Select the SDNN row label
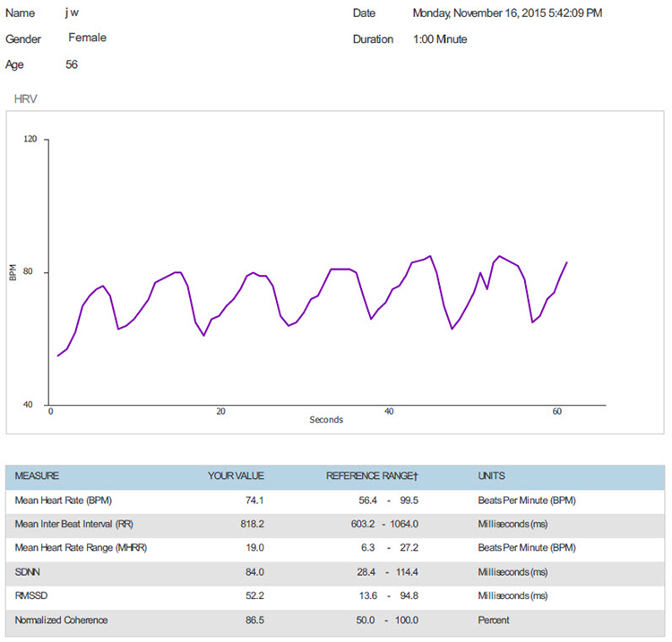The width and height of the screenshot is (672, 642). coord(29,571)
